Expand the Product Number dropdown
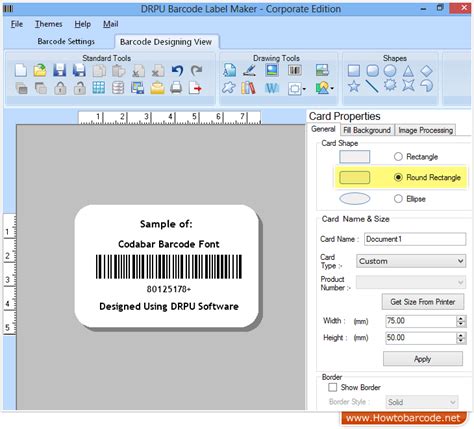 (x=411, y=282)
